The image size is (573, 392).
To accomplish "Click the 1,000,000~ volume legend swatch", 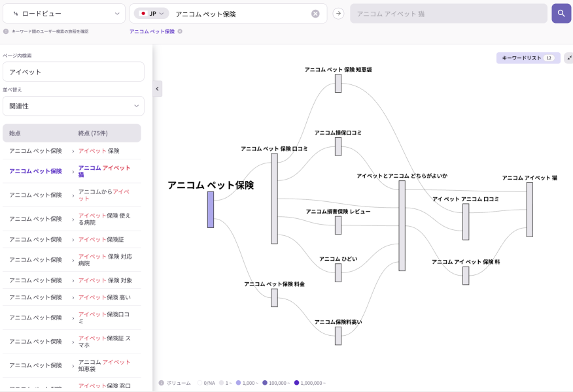I will [x=296, y=383].
